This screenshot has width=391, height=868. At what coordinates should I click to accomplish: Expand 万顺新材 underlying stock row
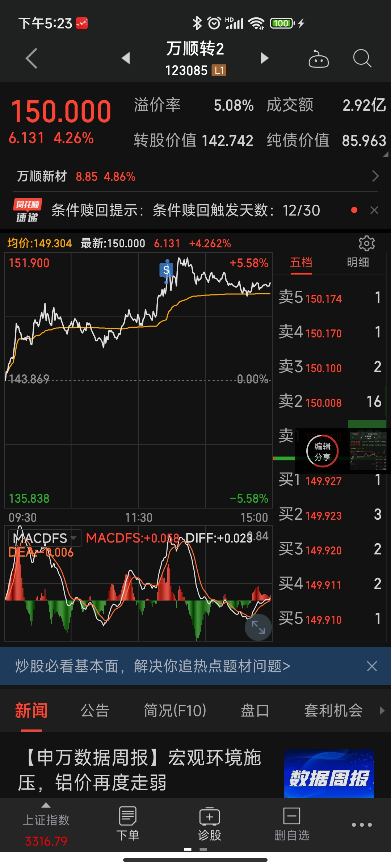click(x=375, y=176)
